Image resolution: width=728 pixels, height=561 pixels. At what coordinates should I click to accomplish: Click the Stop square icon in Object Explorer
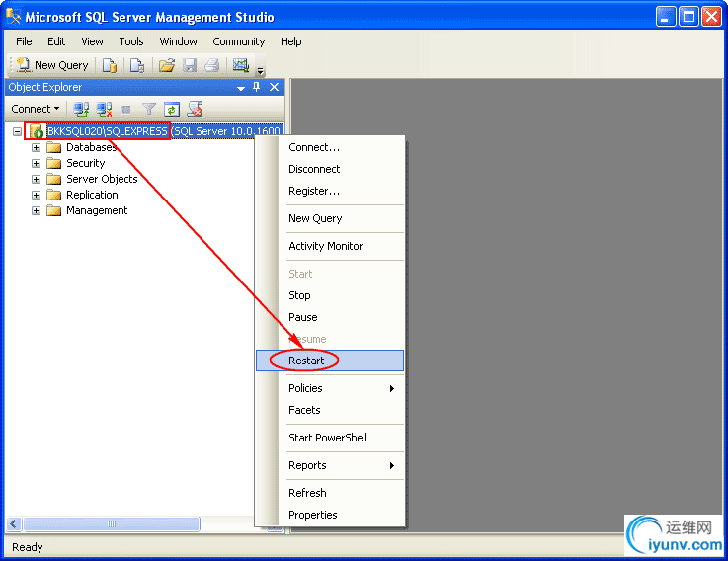pos(125,110)
